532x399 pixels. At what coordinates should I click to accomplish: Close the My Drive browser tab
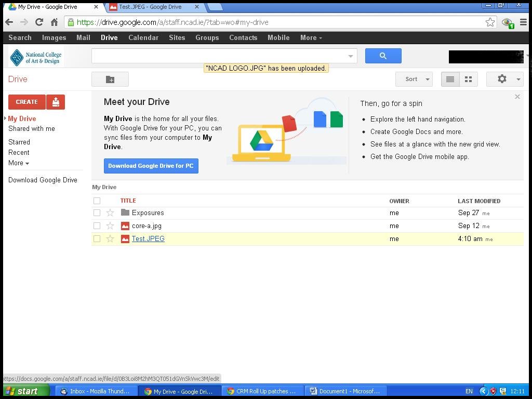point(96,7)
